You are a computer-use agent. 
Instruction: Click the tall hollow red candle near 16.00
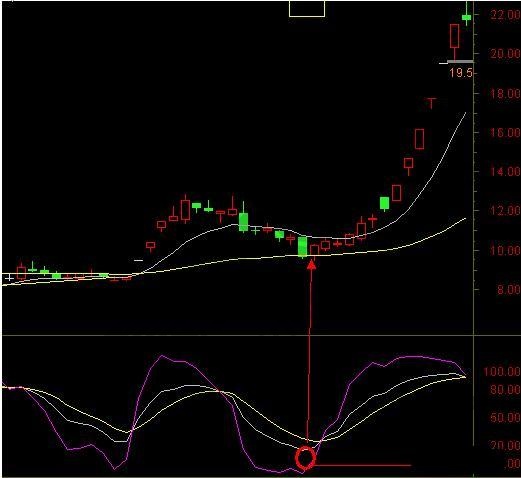pyautogui.click(x=419, y=139)
